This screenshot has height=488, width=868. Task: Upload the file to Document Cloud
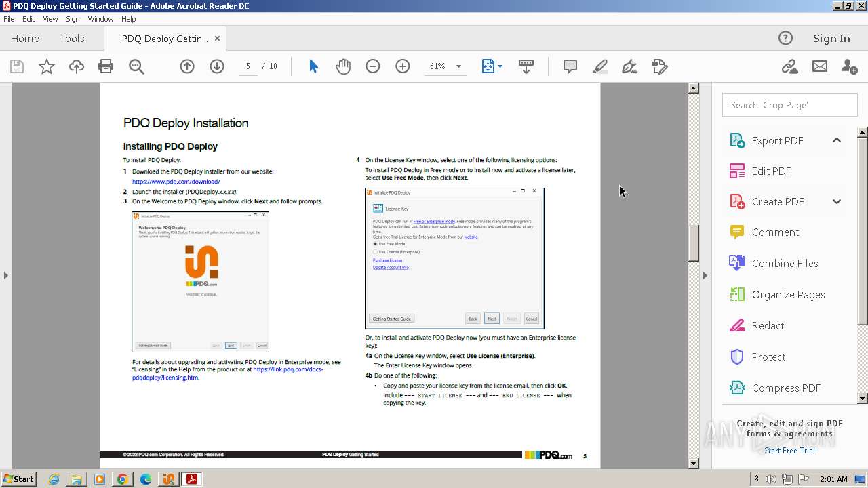tap(77, 66)
